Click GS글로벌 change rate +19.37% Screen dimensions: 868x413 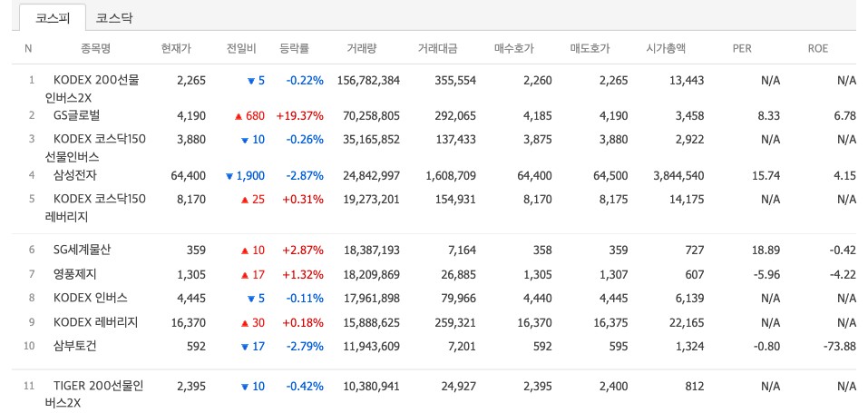(x=299, y=116)
